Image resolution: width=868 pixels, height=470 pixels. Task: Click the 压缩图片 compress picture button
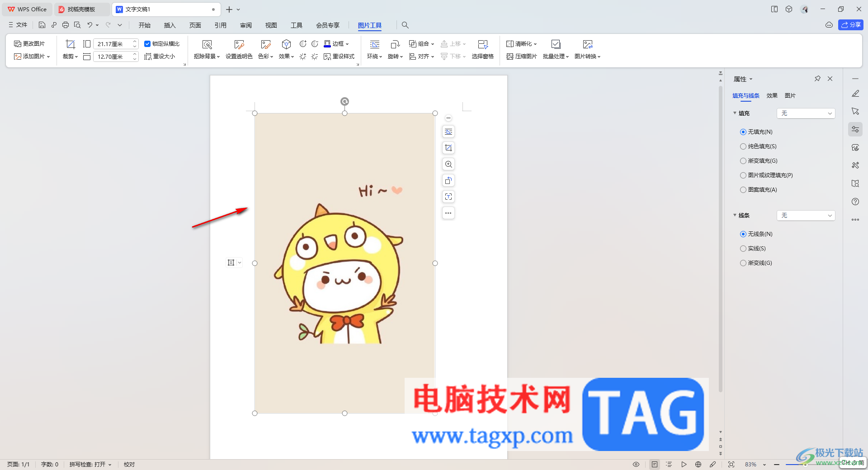pos(522,56)
